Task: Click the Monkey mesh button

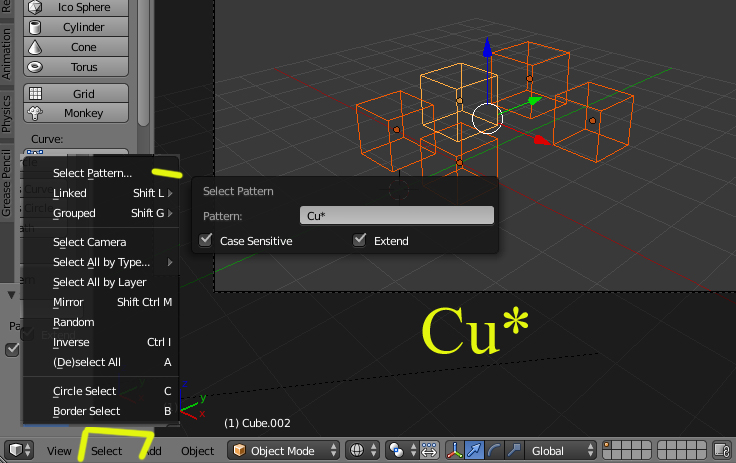Action: click(82, 113)
